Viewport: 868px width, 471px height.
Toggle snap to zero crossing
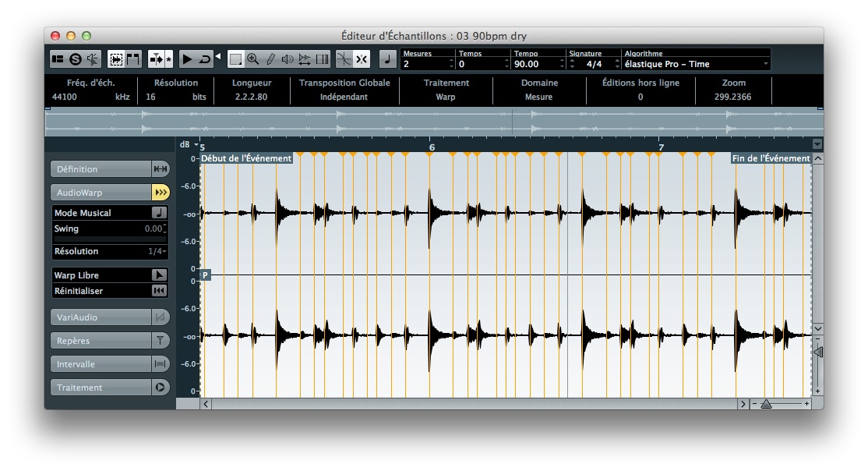click(x=343, y=58)
